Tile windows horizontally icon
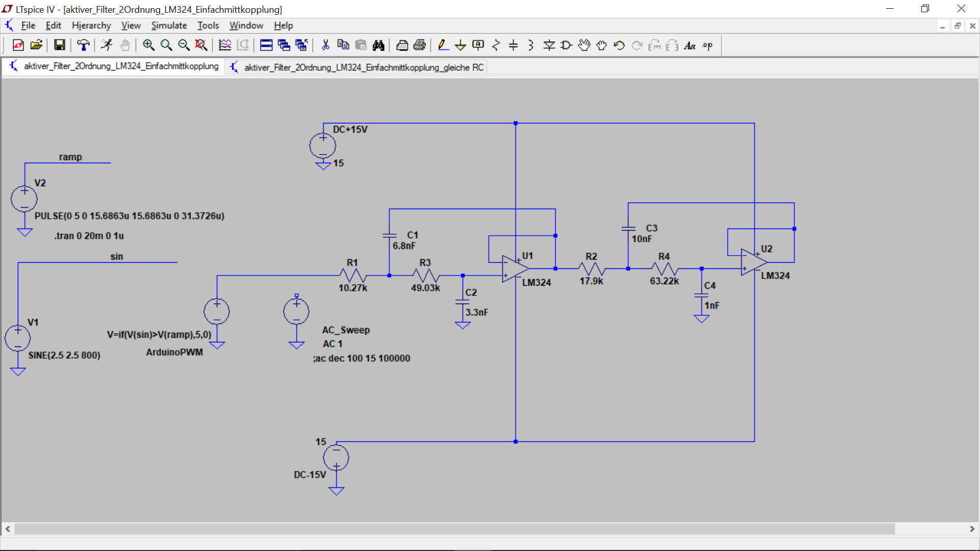980x551 pixels. tap(266, 45)
